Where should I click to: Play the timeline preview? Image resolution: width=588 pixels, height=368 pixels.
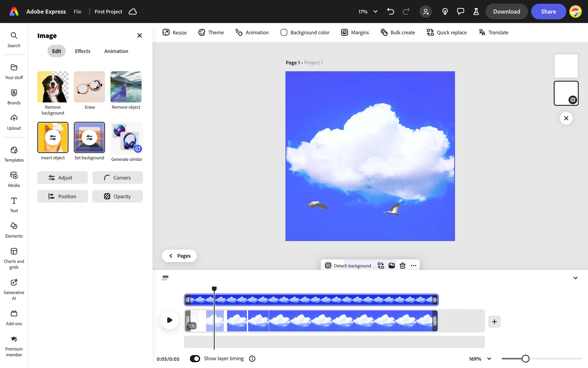pos(169,320)
